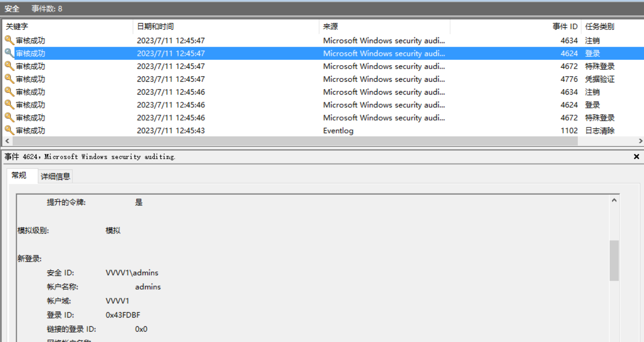Click the up arrow of the details scrollbar
The height and width of the screenshot is (342, 644).
tap(614, 200)
